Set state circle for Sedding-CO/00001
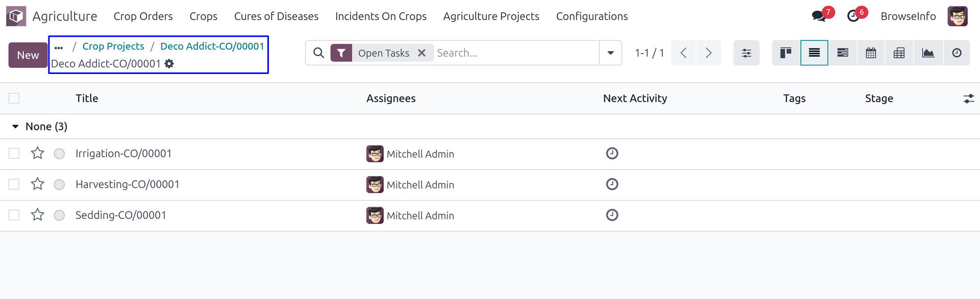The height and width of the screenshot is (299, 980). pos(59,215)
